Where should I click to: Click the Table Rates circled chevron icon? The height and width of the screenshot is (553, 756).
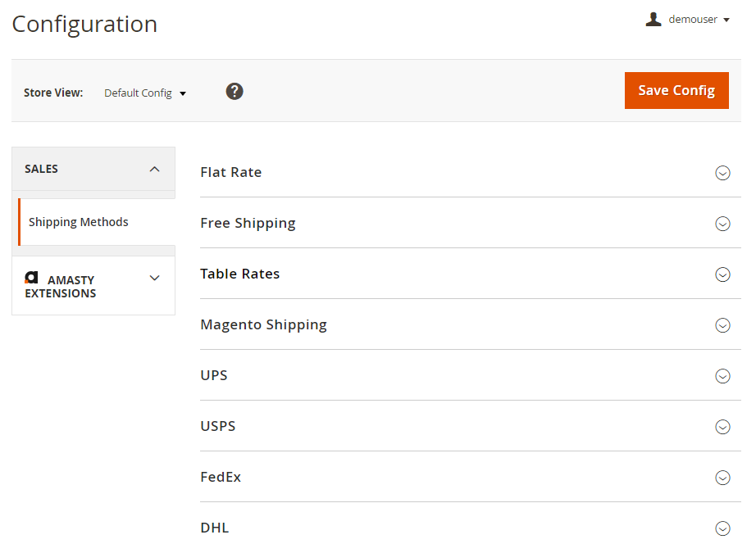pos(722,274)
